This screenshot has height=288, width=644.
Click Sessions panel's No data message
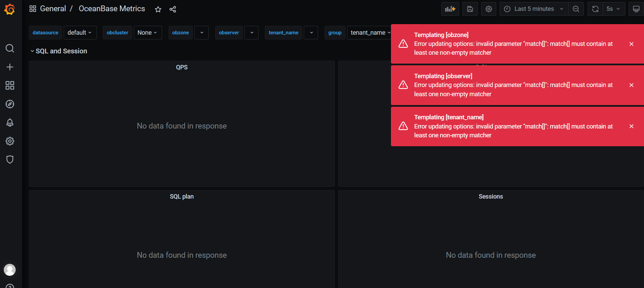[491, 255]
